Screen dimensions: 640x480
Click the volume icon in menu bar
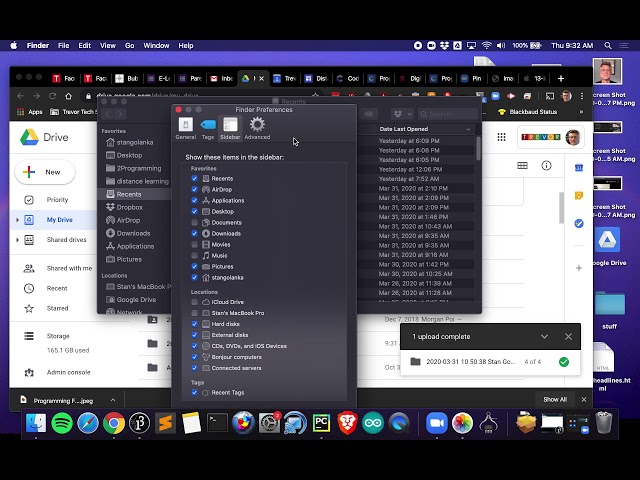[x=501, y=45]
